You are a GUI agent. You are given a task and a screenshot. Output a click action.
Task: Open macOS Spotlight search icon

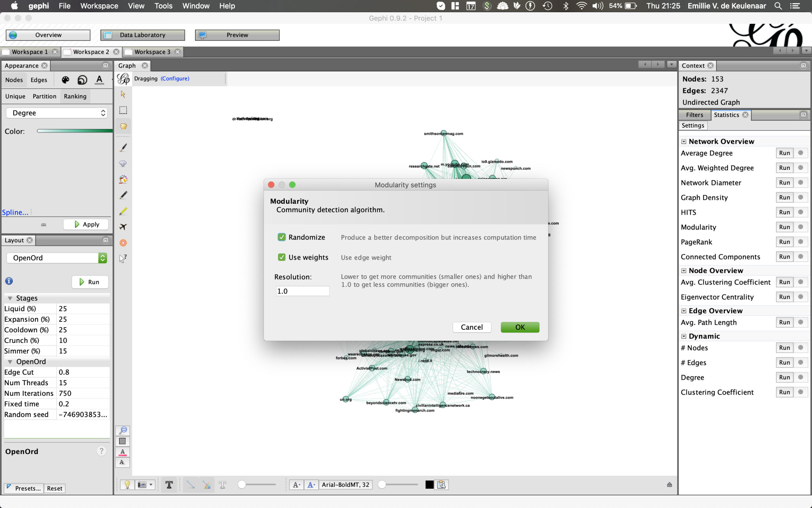click(x=778, y=6)
